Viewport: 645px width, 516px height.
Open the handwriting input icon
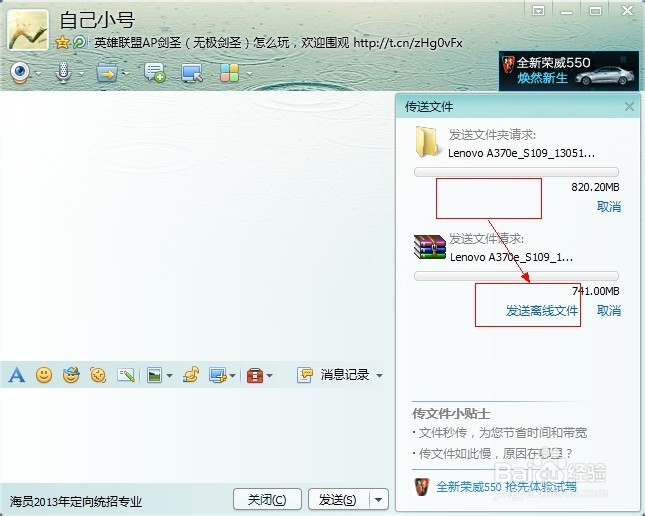coord(125,375)
